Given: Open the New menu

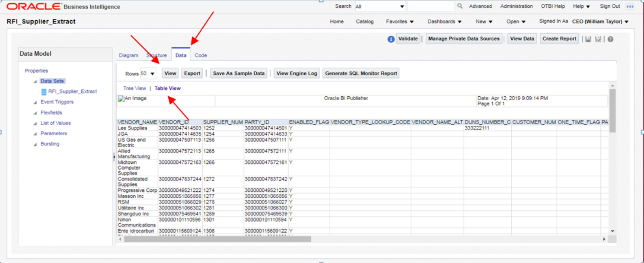Looking at the screenshot, I should pos(484,22).
